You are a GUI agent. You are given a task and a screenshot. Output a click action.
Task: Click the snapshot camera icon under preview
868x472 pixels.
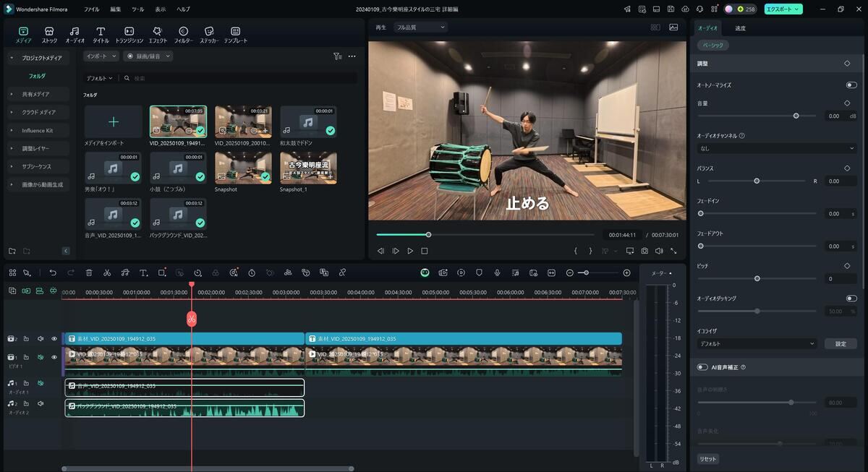(x=644, y=251)
